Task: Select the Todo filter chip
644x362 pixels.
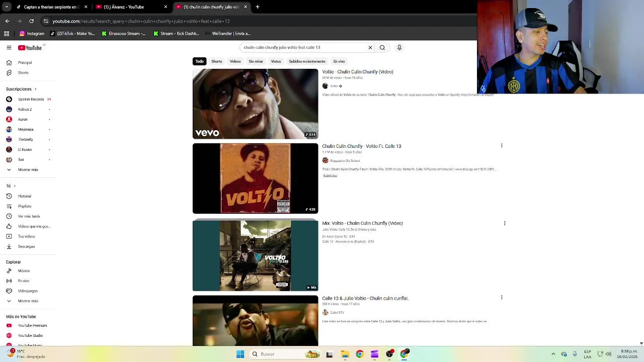Action: [x=200, y=61]
